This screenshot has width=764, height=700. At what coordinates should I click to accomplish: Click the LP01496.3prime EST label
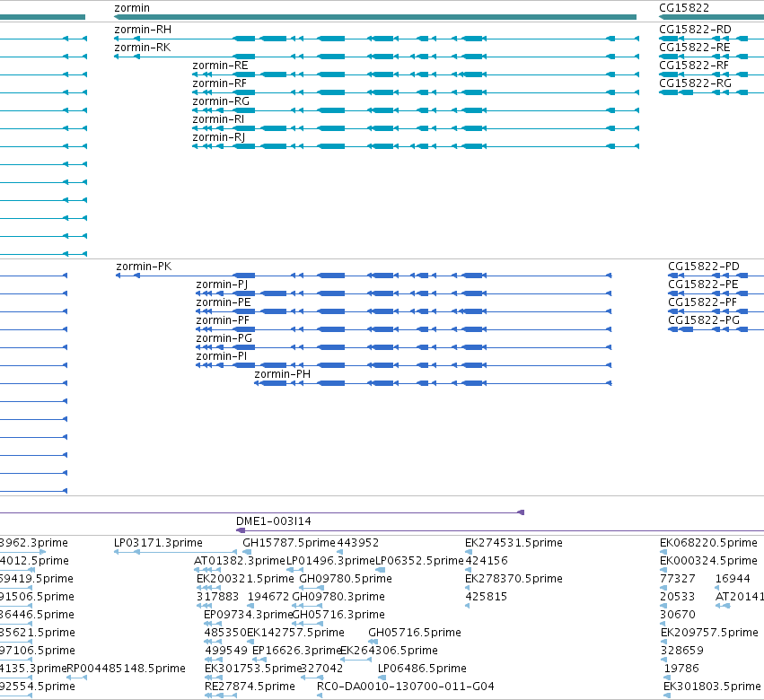point(331,561)
